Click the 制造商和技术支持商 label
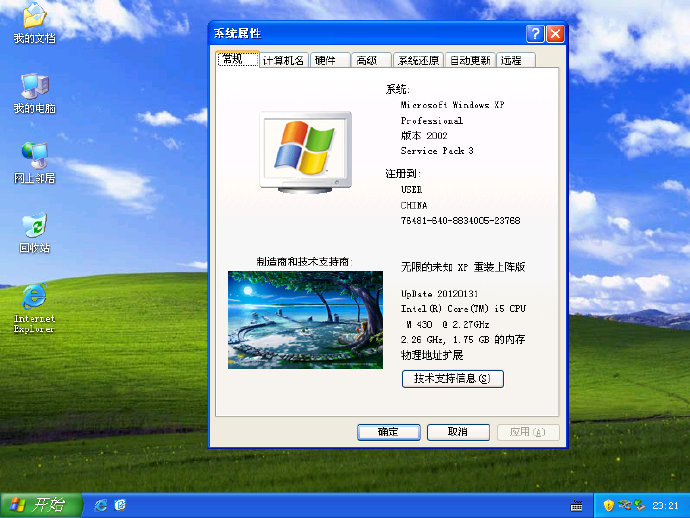This screenshot has width=690, height=518. point(304,261)
